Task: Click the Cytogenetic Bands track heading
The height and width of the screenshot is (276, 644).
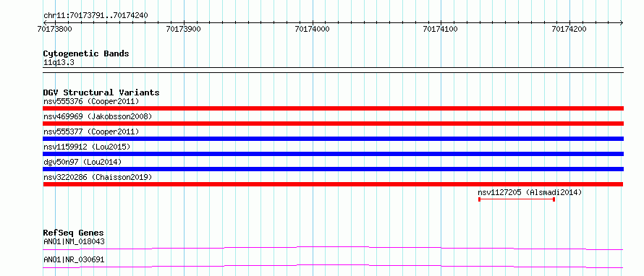Action: [86, 53]
